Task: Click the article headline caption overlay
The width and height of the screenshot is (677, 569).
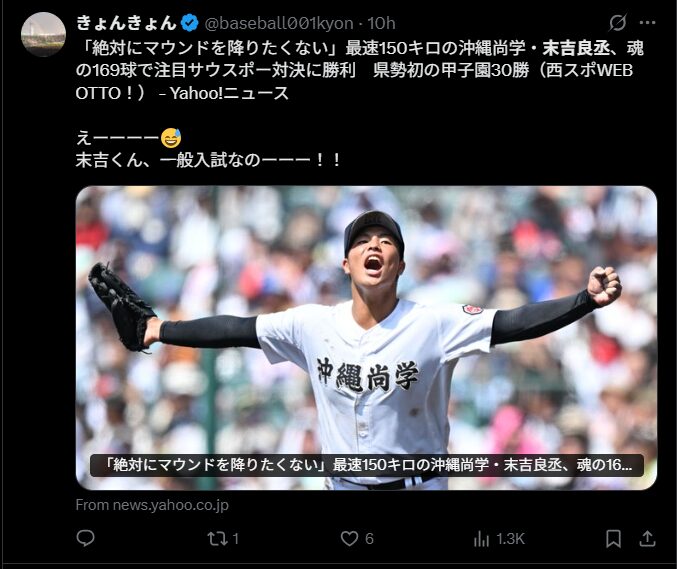Action: coord(367,465)
